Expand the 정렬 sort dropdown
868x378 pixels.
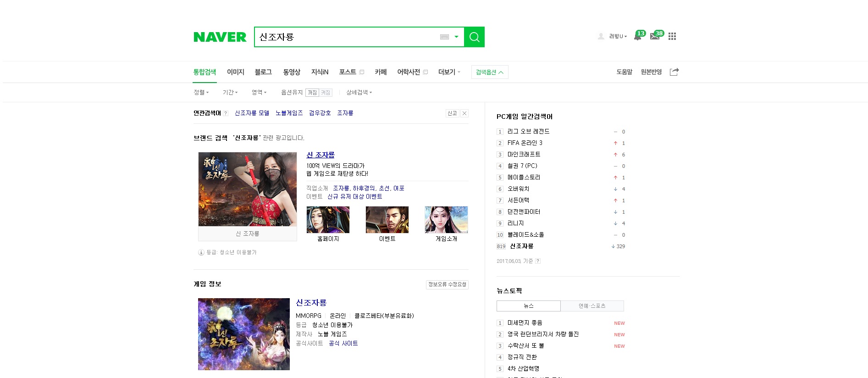[x=201, y=93]
